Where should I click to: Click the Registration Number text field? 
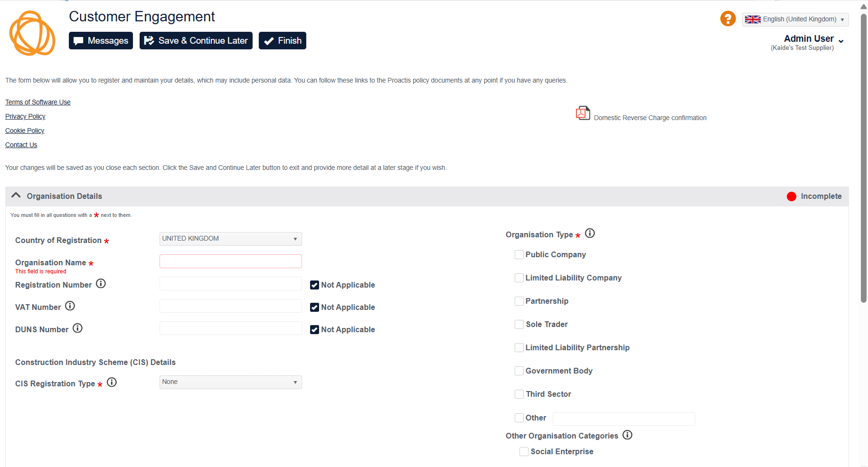(231, 283)
